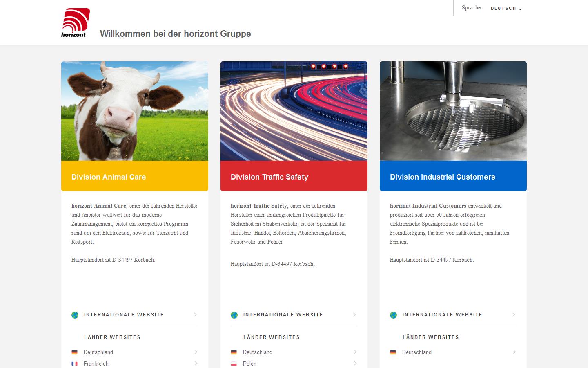Click the globe icon under Industrial Customers

coord(393,315)
